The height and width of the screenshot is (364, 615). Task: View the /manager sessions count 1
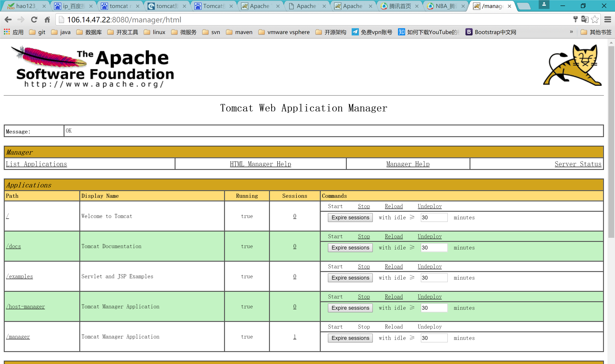(295, 337)
